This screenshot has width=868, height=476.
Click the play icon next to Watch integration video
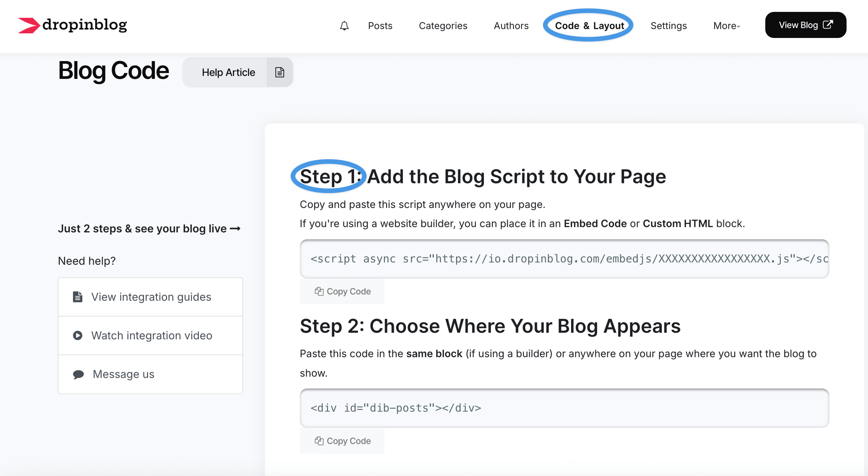coord(77,335)
